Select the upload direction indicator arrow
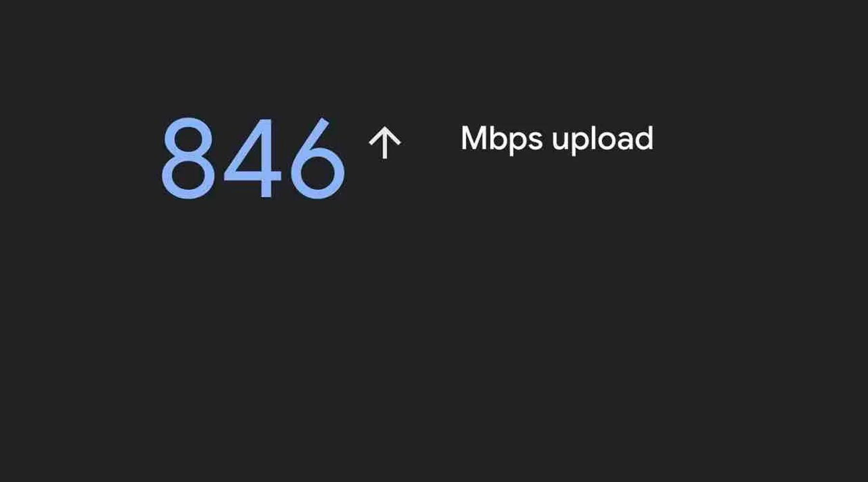The width and height of the screenshot is (868, 482). [385, 143]
